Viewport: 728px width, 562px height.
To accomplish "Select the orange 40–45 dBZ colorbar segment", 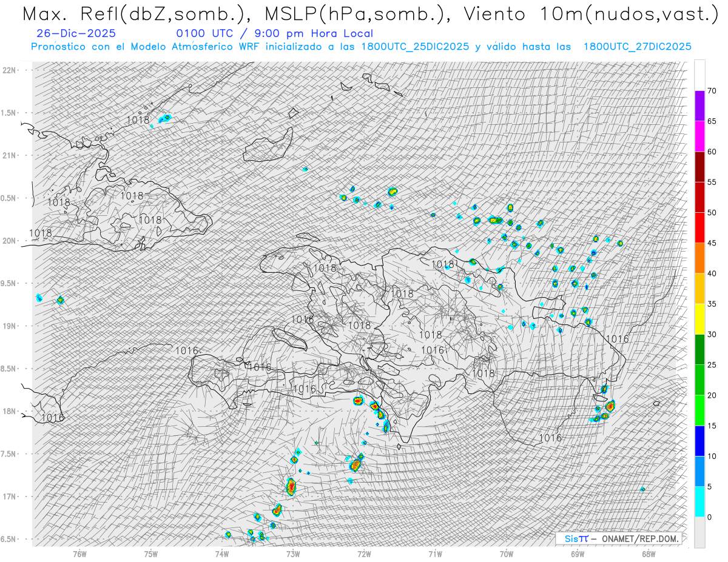I will tap(699, 258).
